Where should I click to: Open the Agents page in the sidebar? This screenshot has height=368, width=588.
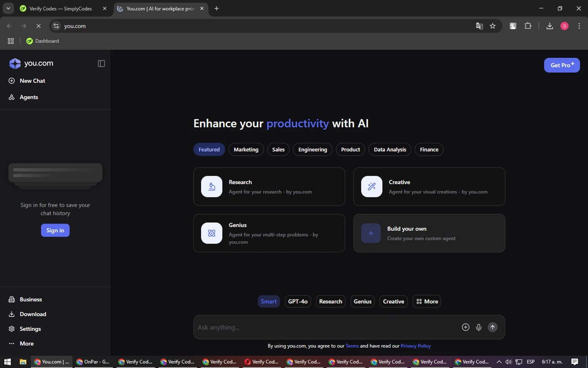(x=24, y=97)
